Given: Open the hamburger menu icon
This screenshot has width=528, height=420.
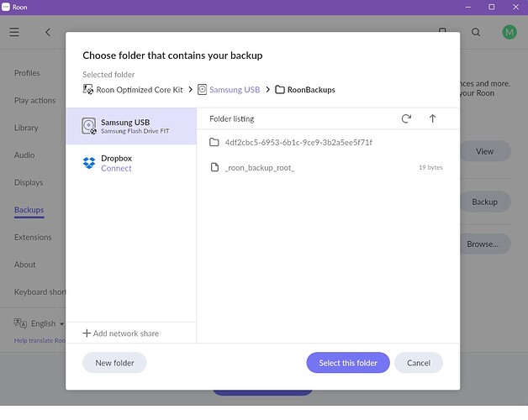Looking at the screenshot, I should [x=14, y=32].
